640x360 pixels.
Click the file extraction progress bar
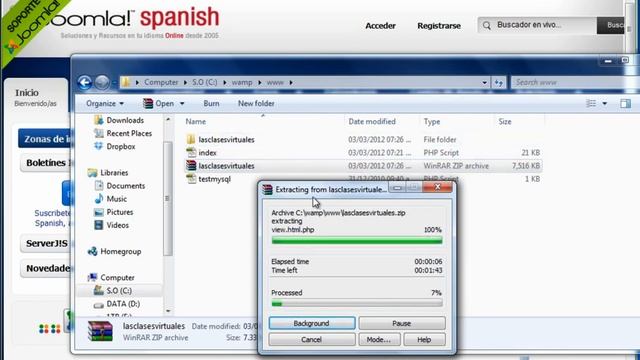tap(357, 241)
